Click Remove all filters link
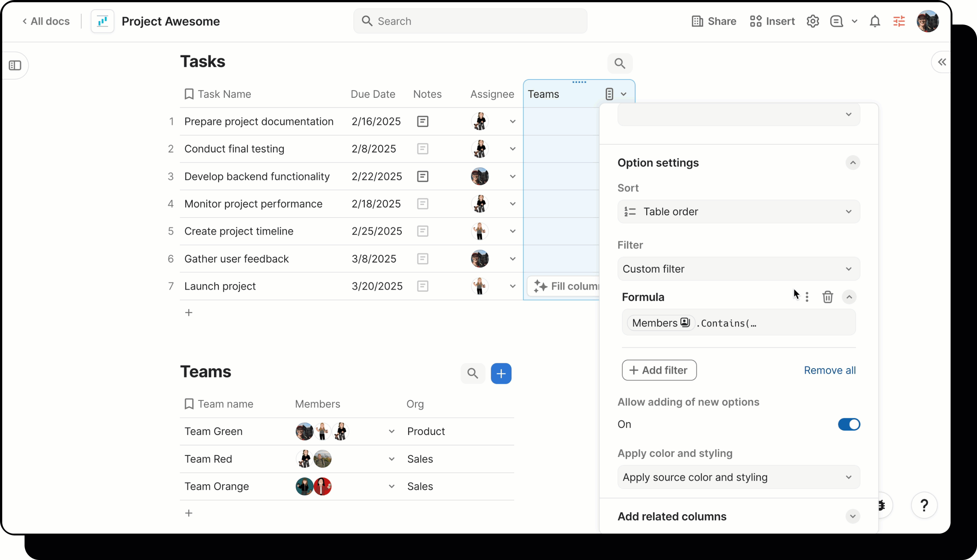Image resolution: width=977 pixels, height=560 pixels. click(830, 370)
